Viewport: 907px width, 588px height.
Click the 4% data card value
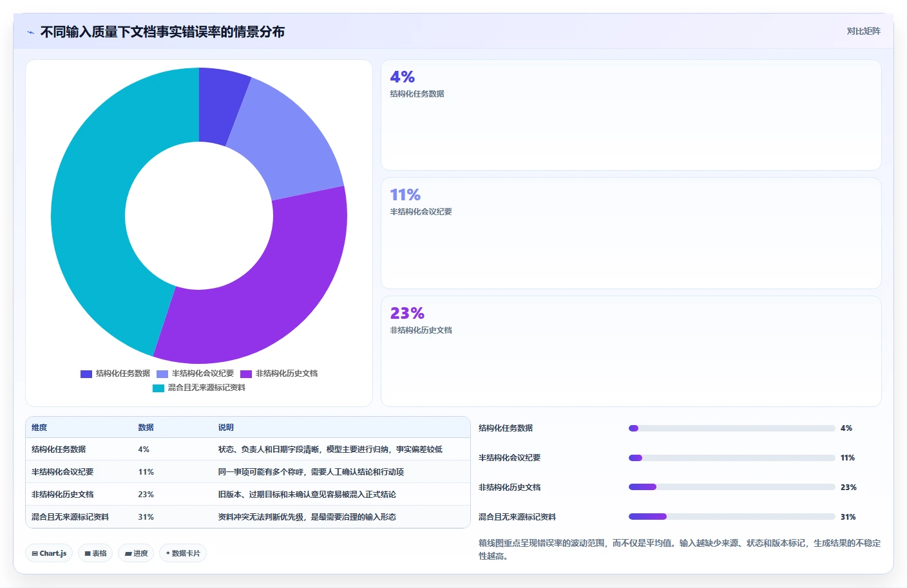(x=403, y=77)
